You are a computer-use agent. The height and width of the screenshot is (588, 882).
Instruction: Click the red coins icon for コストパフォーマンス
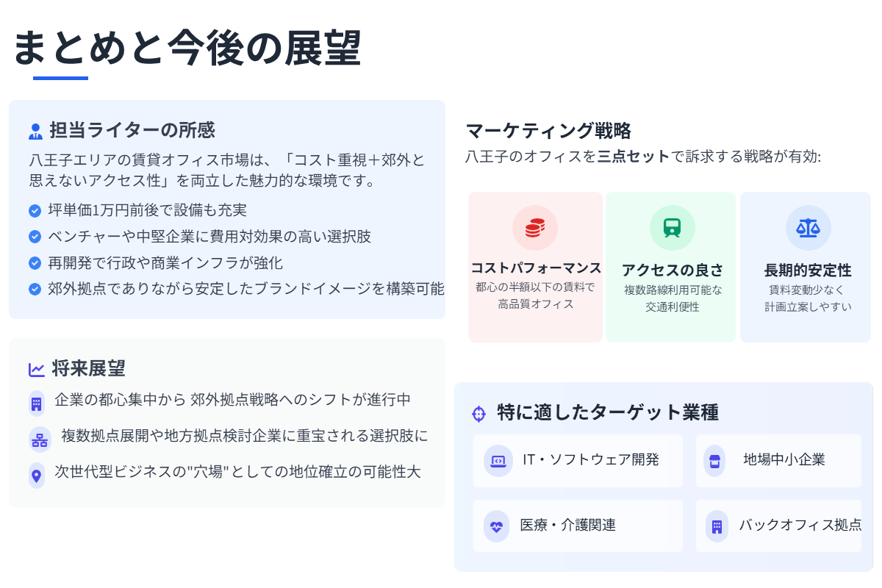point(534,228)
